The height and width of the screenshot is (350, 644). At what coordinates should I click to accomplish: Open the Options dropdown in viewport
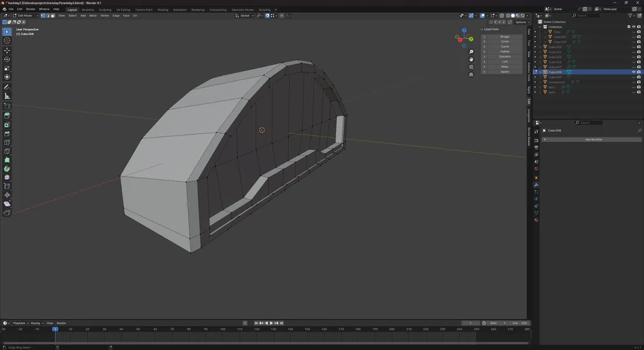point(521,22)
